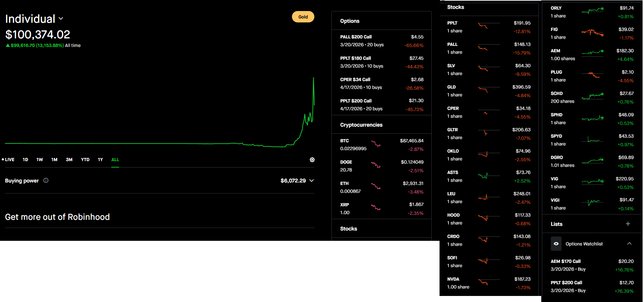Select the ORLY stock row
The height and width of the screenshot is (302, 644).
592,12
